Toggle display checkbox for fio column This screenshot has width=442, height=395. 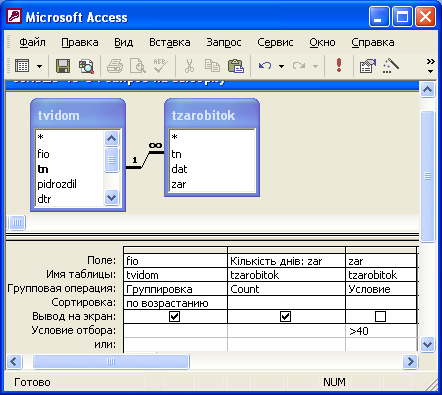click(x=174, y=316)
